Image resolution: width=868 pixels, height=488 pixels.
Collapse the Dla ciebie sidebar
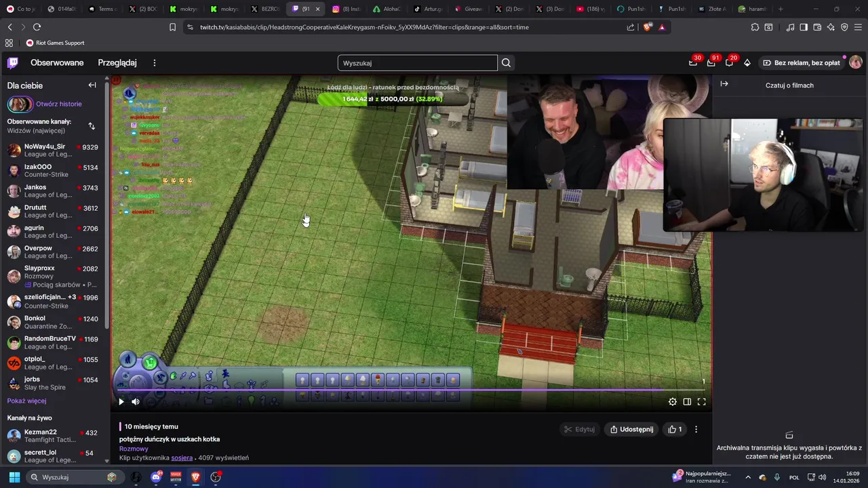(92, 85)
